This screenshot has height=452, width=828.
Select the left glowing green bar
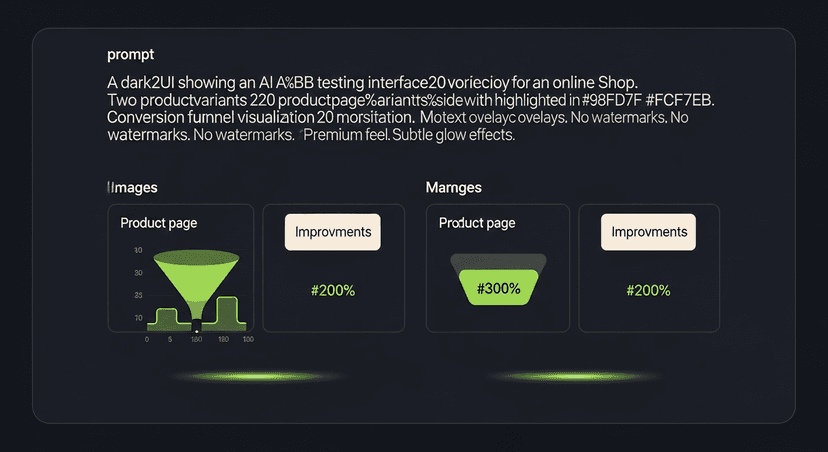coord(241,377)
